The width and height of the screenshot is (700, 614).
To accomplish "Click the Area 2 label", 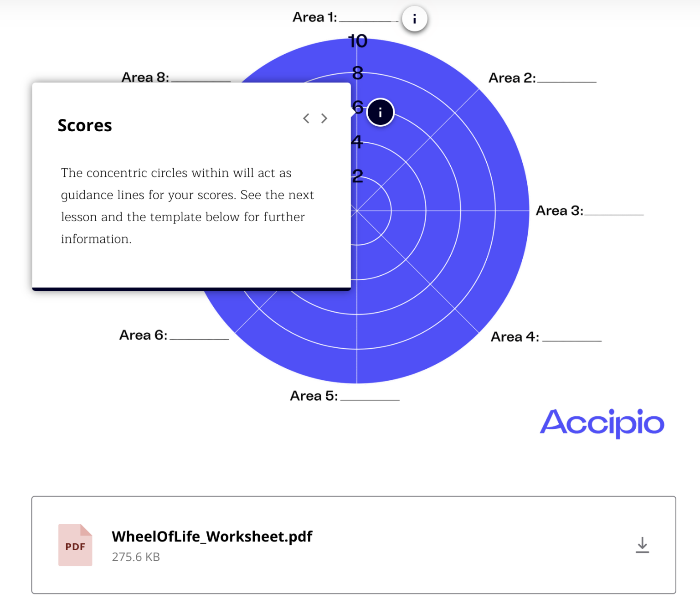I will click(x=512, y=78).
